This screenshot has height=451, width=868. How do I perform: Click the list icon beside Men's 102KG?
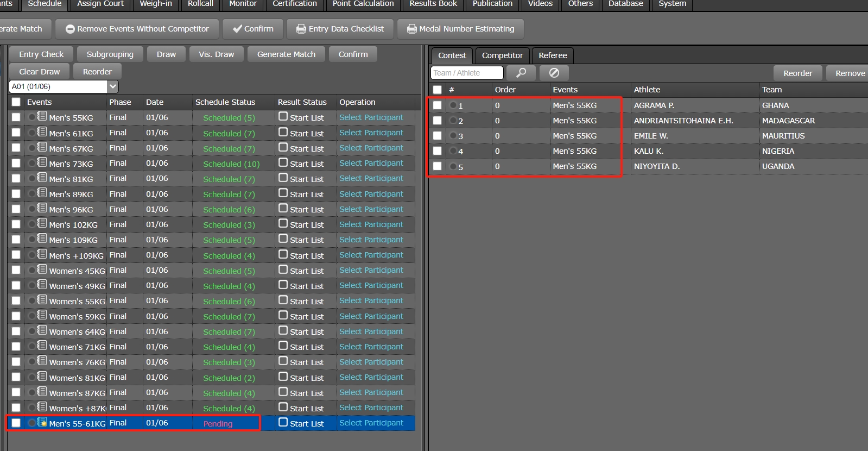point(42,223)
